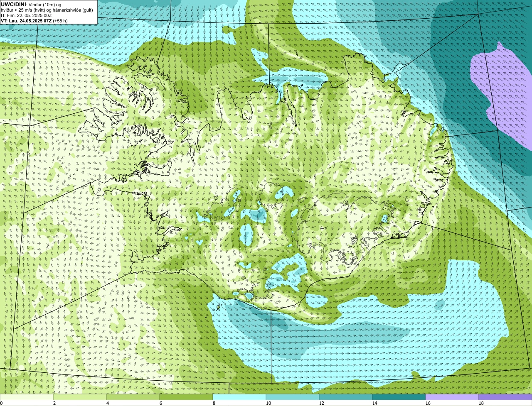Click the "12" tick label on color scale
Viewport: 532px width, 406px height.
(x=322, y=403)
